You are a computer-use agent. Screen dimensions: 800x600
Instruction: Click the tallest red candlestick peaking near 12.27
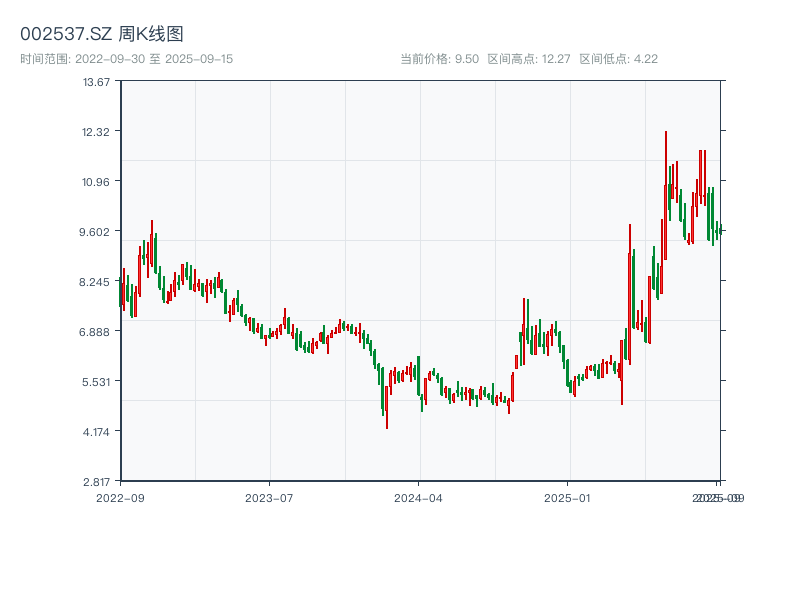click(666, 195)
